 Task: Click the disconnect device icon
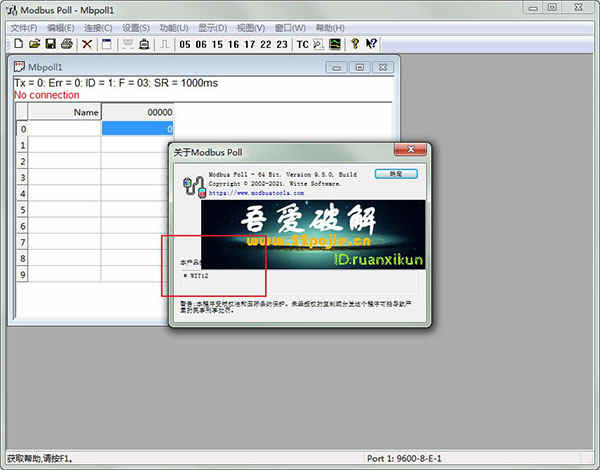point(144,44)
